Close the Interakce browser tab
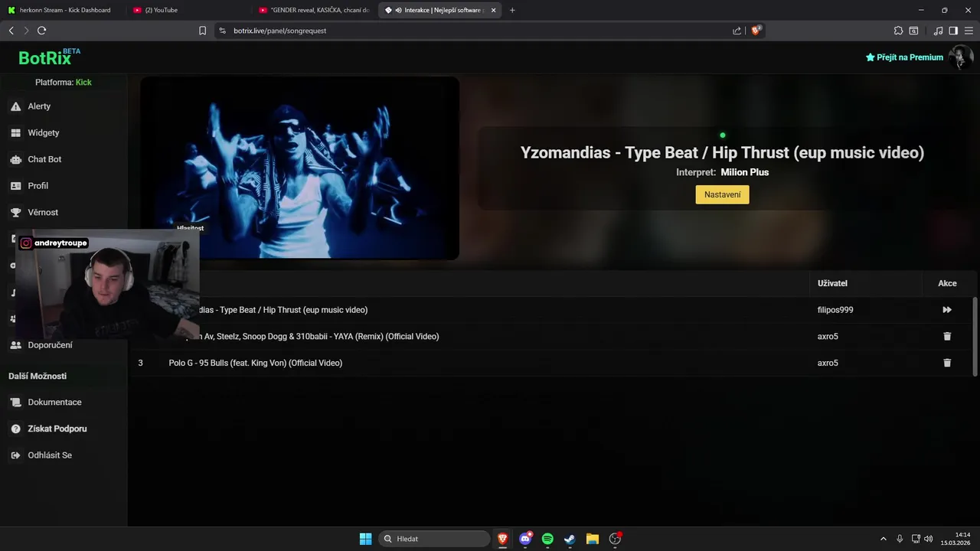This screenshot has height=551, width=980. [493, 10]
